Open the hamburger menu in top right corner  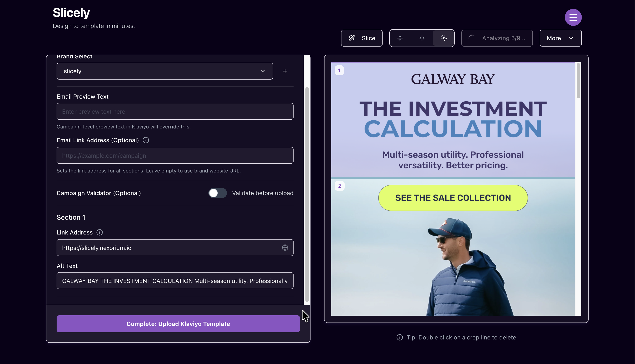(573, 17)
